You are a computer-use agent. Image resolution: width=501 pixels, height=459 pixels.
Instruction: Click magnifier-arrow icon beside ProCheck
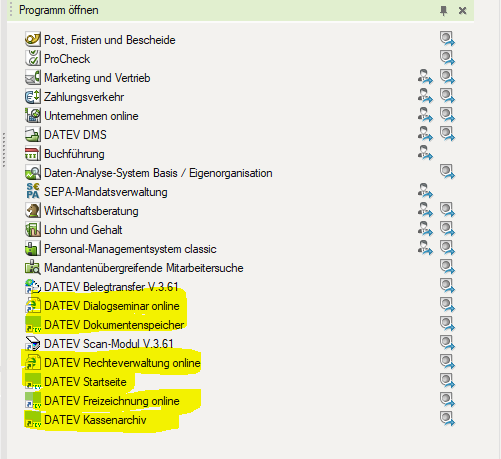tap(447, 58)
